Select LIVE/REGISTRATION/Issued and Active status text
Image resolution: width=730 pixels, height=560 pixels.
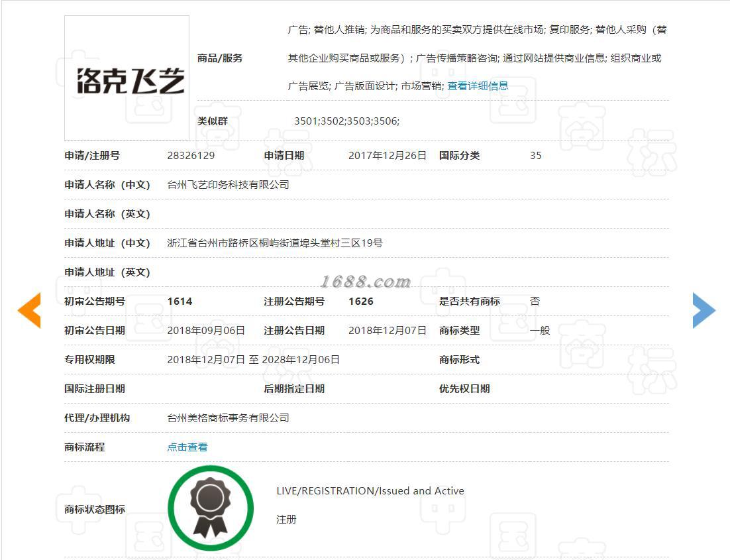(370, 491)
